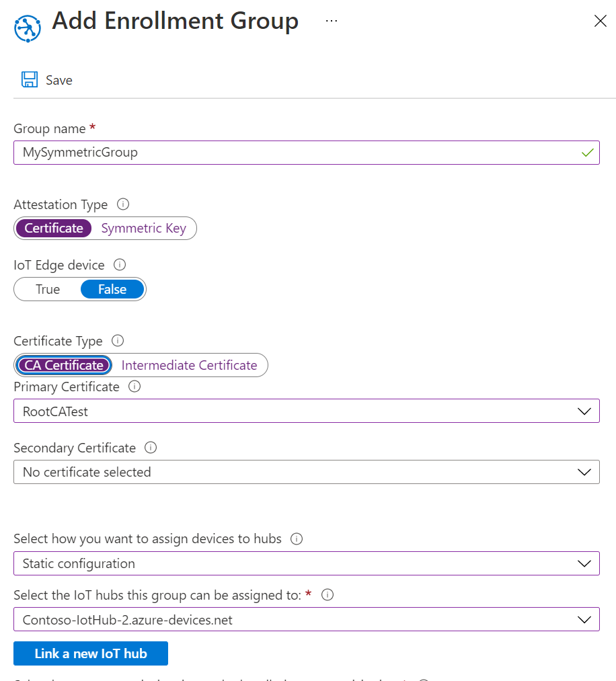The image size is (616, 681).
Task: Open the ellipsis more options menu
Action: click(331, 21)
